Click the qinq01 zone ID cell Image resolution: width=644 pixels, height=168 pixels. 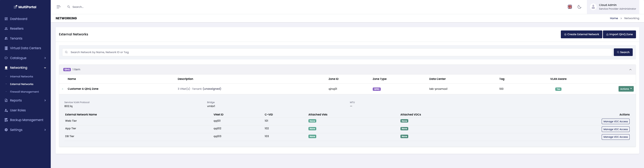tap(332, 89)
